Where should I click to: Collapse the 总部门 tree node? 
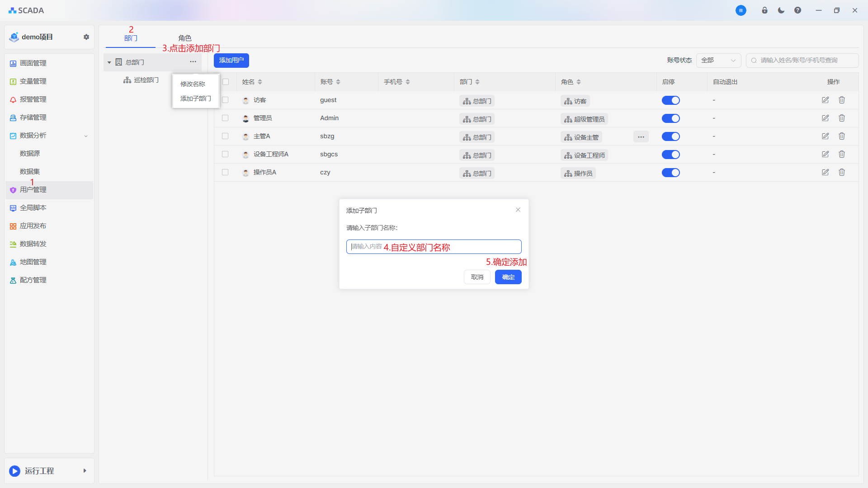(x=109, y=62)
